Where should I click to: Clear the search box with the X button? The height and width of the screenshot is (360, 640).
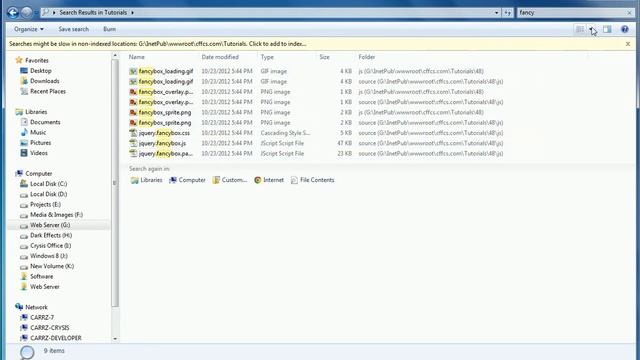629,13
